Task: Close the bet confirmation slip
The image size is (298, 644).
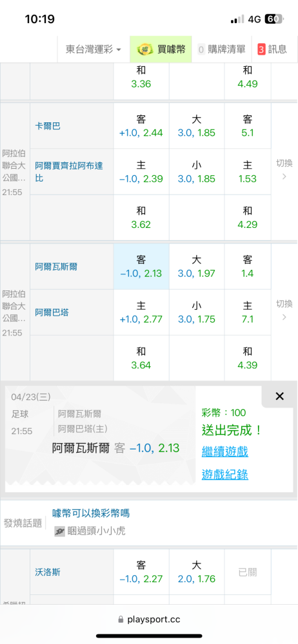Action: 279,396
